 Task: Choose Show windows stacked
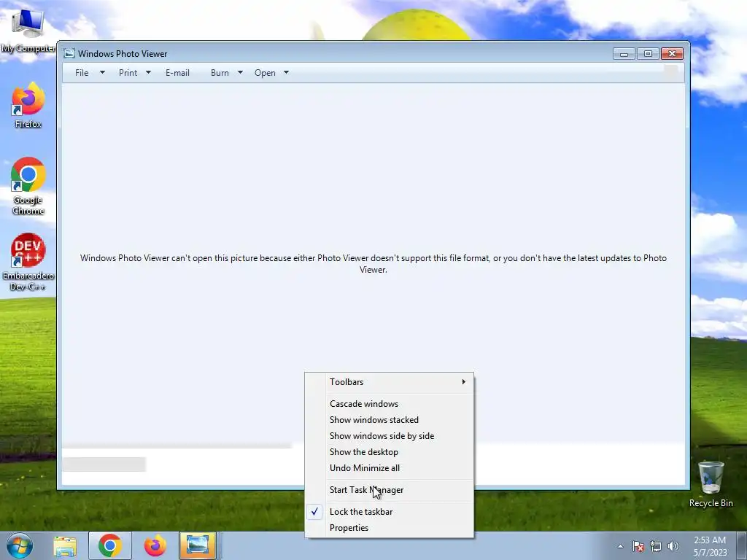coord(390,420)
